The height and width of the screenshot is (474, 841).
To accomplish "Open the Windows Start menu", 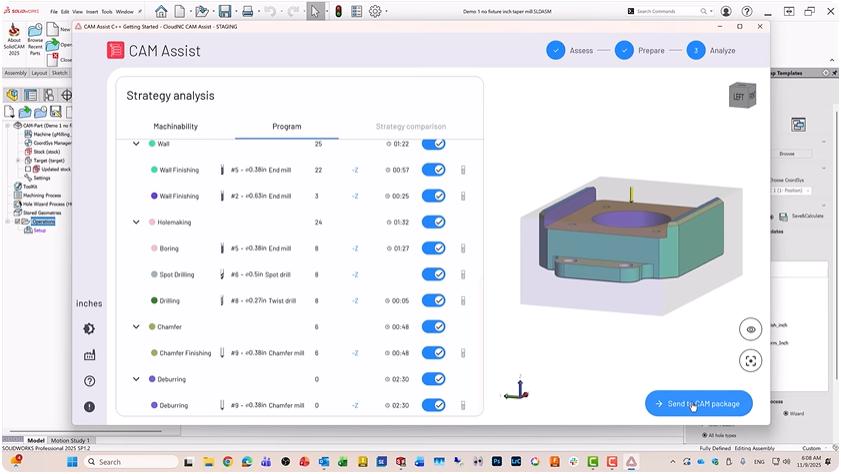I will [x=72, y=462].
